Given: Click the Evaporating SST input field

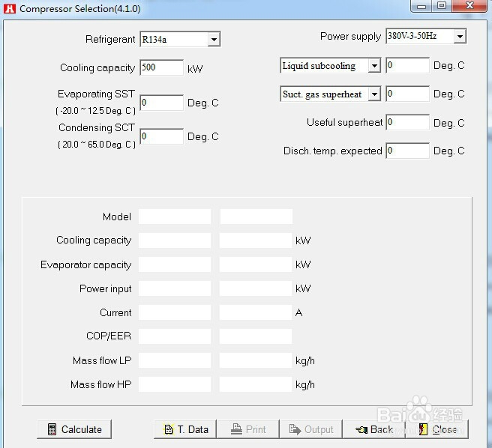Looking at the screenshot, I should [x=161, y=103].
